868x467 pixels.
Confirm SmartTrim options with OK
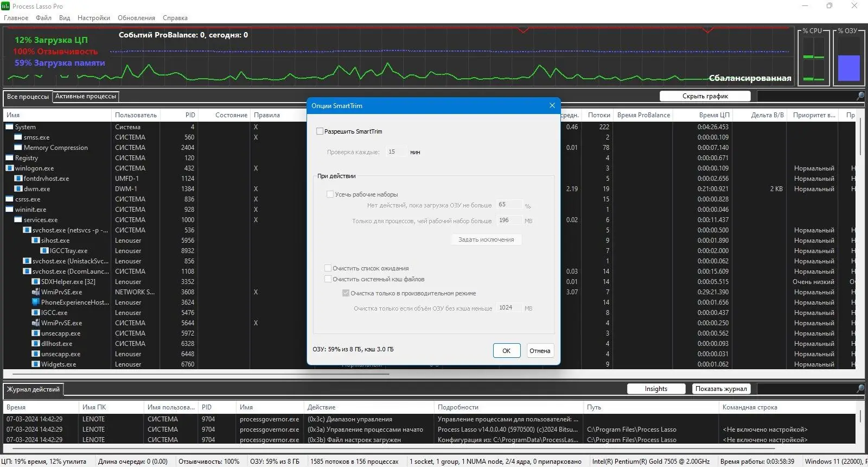click(507, 351)
